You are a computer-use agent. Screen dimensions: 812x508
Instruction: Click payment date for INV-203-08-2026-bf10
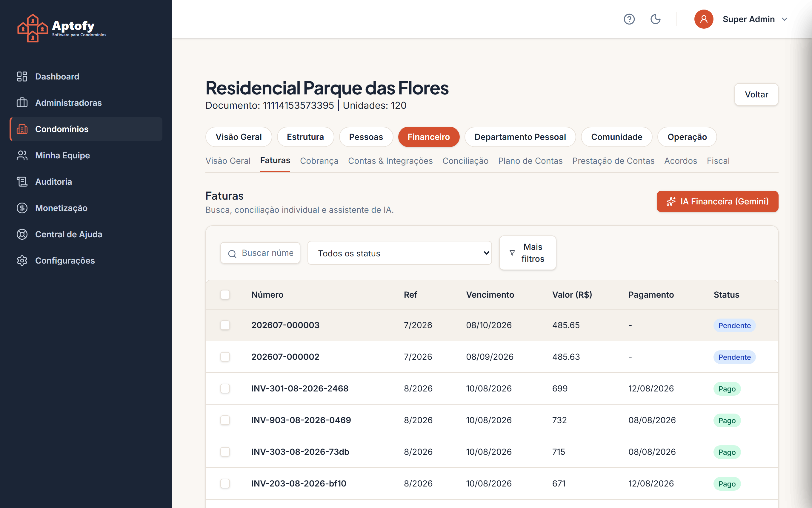click(651, 483)
